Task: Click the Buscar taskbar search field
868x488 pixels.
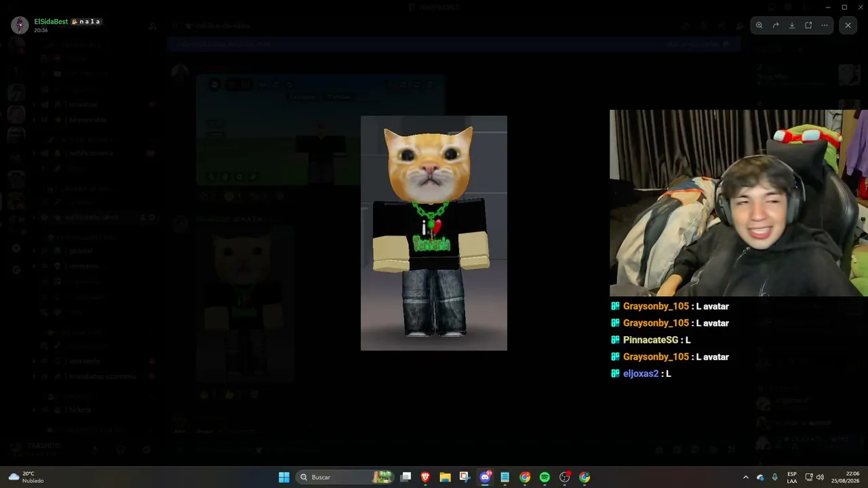Action: 344,477
